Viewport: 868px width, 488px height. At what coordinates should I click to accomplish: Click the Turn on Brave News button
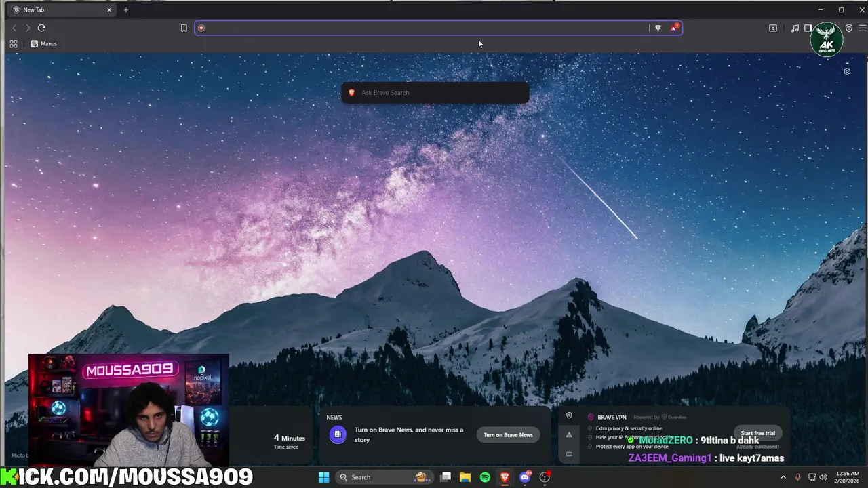click(x=508, y=434)
